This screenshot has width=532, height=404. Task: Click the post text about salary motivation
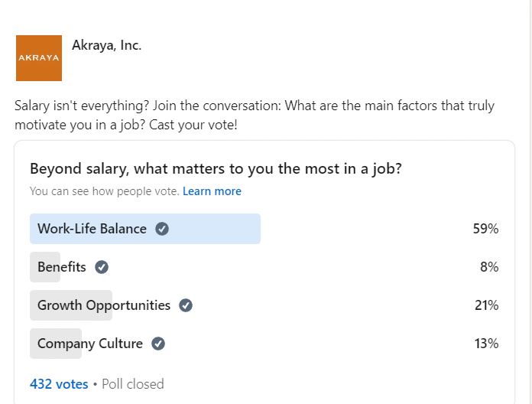(255, 115)
